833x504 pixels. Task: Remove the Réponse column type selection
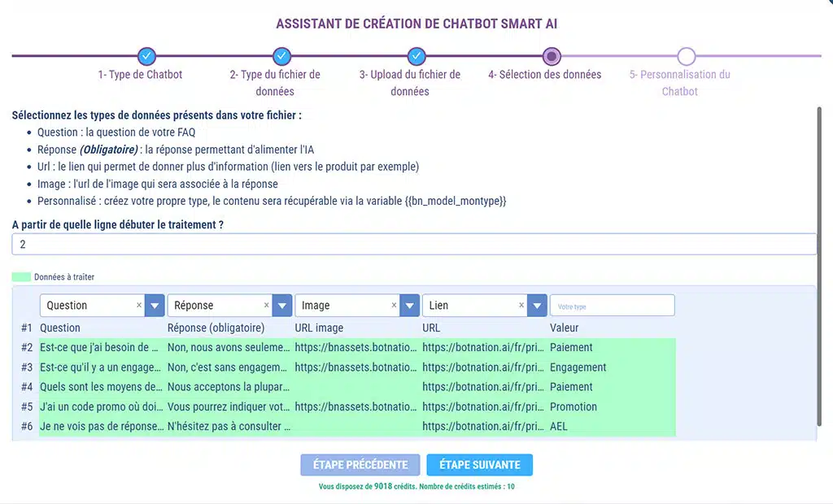(267, 306)
